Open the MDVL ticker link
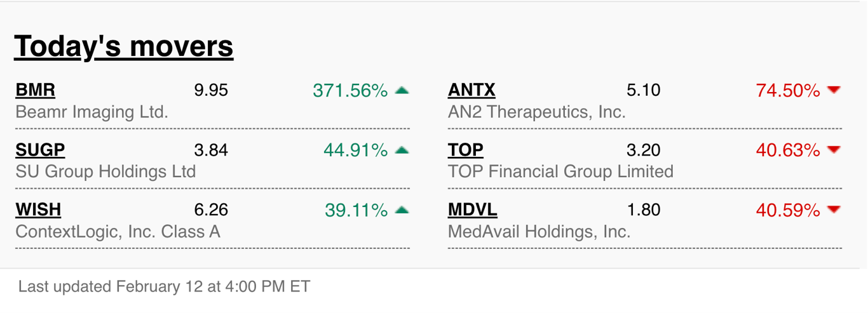 click(473, 210)
